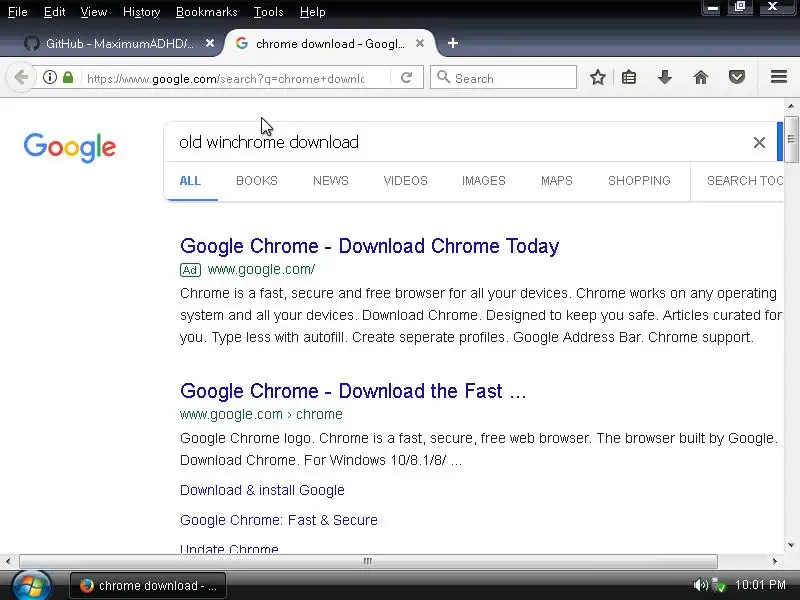Click the Ad badge next to www.google.com
The height and width of the screenshot is (600, 800).
190,270
